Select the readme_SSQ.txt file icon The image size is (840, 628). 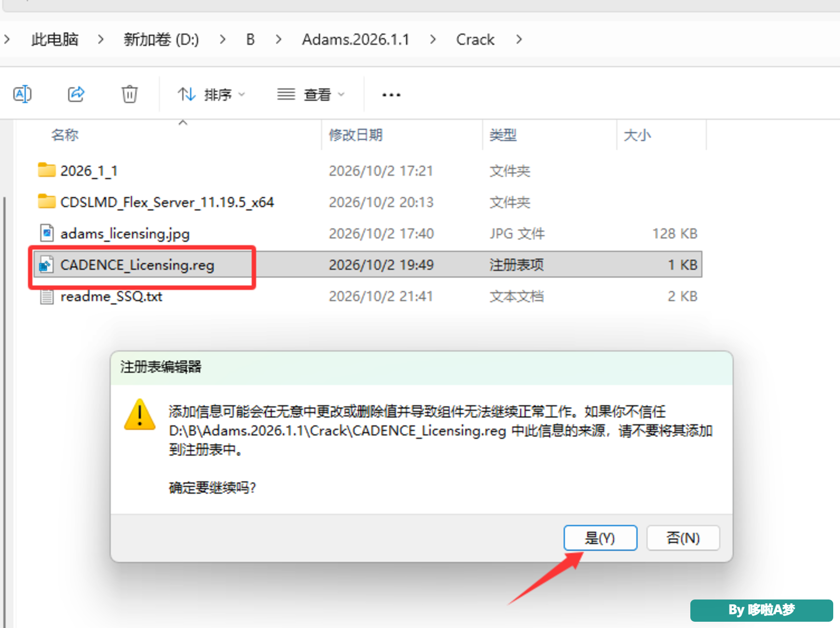(46, 296)
